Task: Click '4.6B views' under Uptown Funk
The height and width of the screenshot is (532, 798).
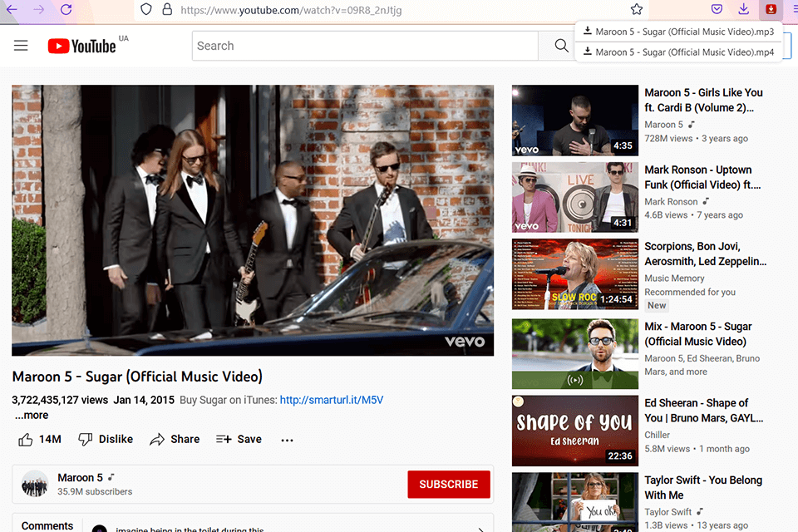Action: tap(666, 215)
